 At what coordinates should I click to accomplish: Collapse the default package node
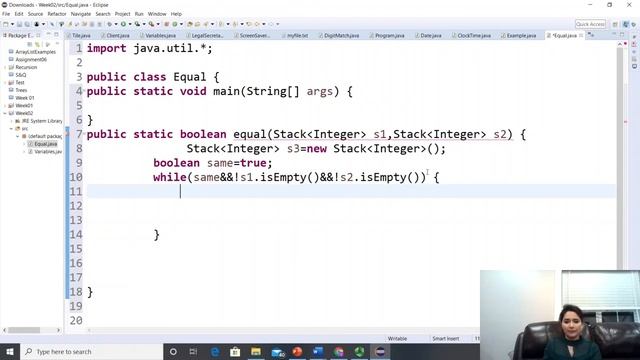pos(18,136)
